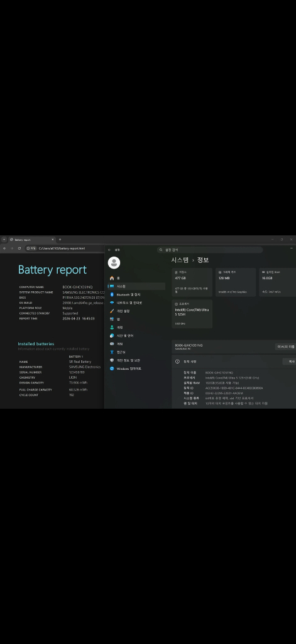Open the Apps (앱) settings section
This screenshot has width=296, height=644.
(136, 319)
